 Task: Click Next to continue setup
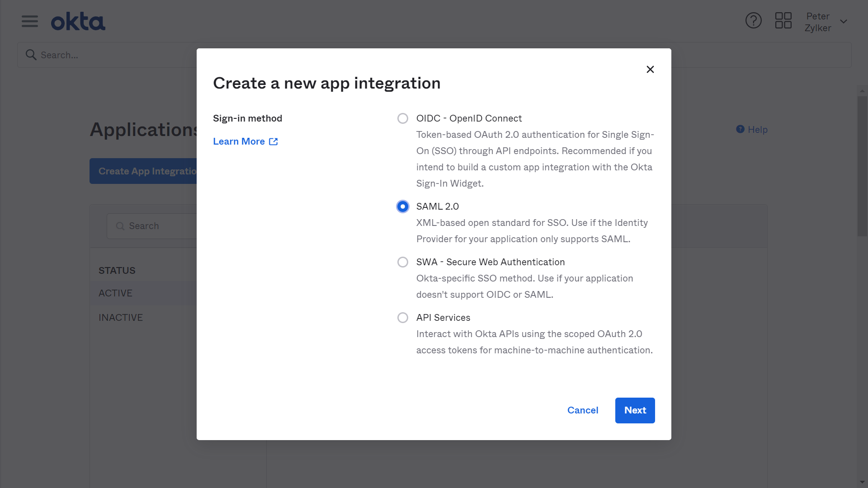pos(635,410)
